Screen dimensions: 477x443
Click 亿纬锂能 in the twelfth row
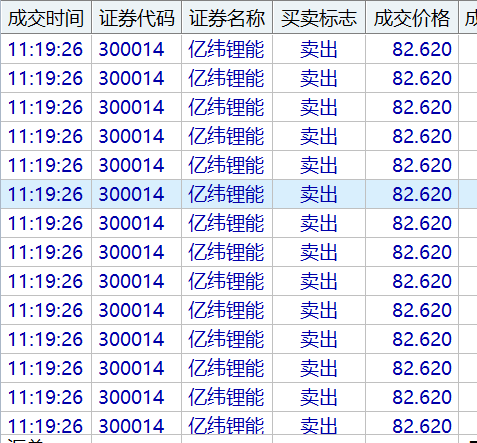point(227,368)
